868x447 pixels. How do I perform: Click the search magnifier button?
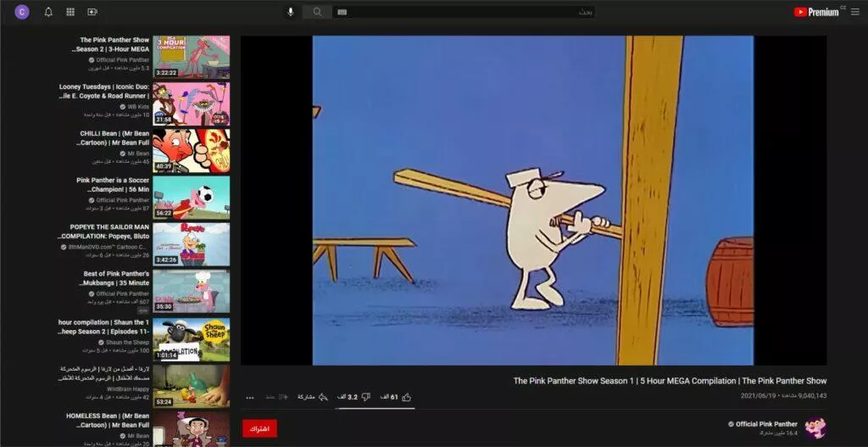coord(317,12)
